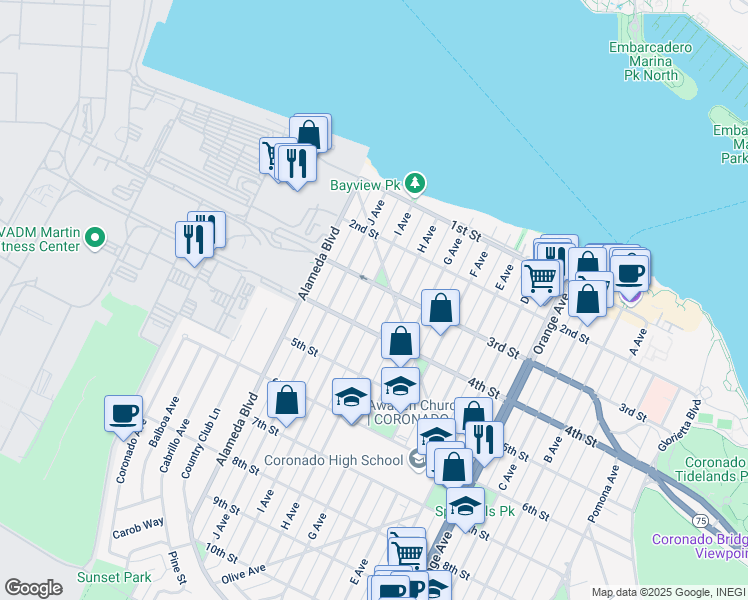Click the 1st St street label
Viewport: 748px width, 600px height.
[x=465, y=231]
